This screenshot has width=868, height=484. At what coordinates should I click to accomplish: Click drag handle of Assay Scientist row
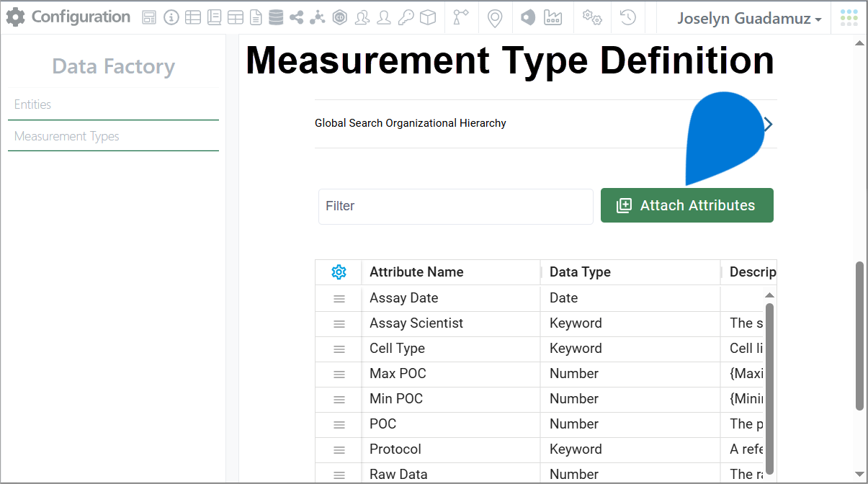tap(339, 323)
